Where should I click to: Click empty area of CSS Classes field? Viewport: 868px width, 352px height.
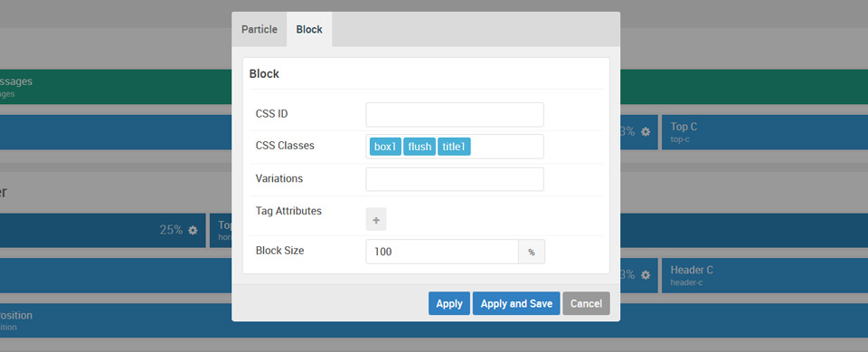tap(506, 147)
